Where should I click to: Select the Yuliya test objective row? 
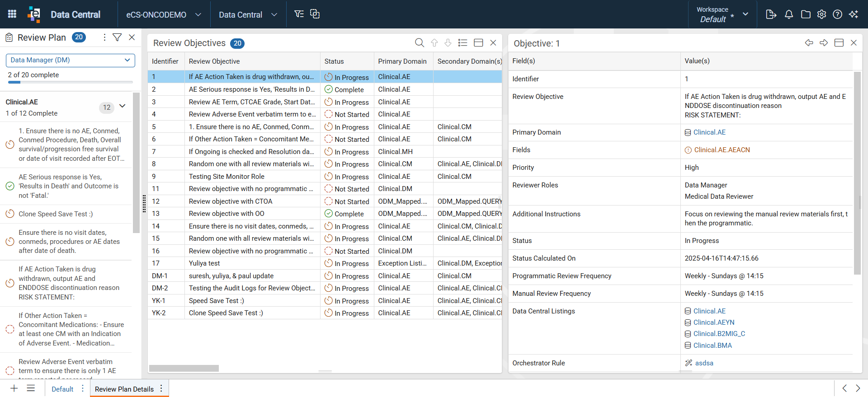click(x=325, y=263)
